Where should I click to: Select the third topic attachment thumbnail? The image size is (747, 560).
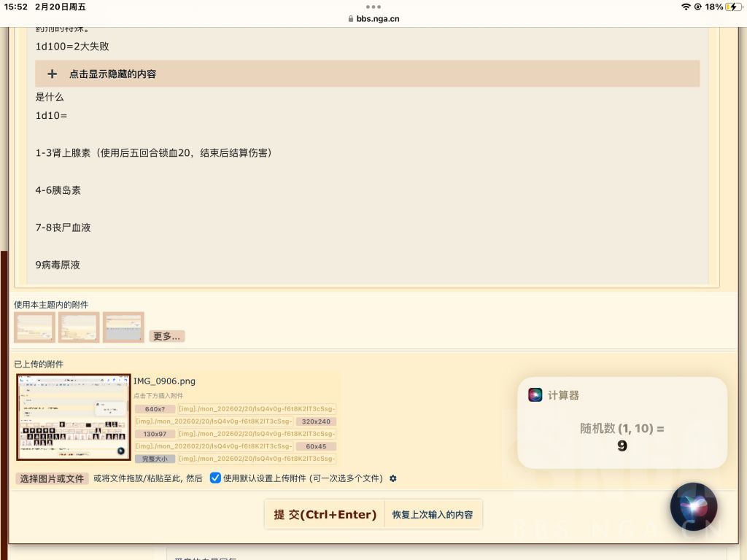(123, 327)
